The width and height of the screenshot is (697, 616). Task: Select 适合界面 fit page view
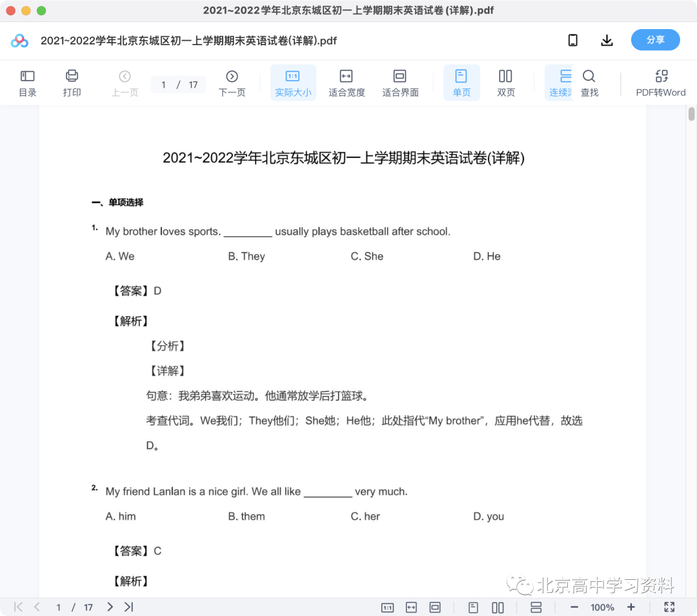click(x=400, y=83)
